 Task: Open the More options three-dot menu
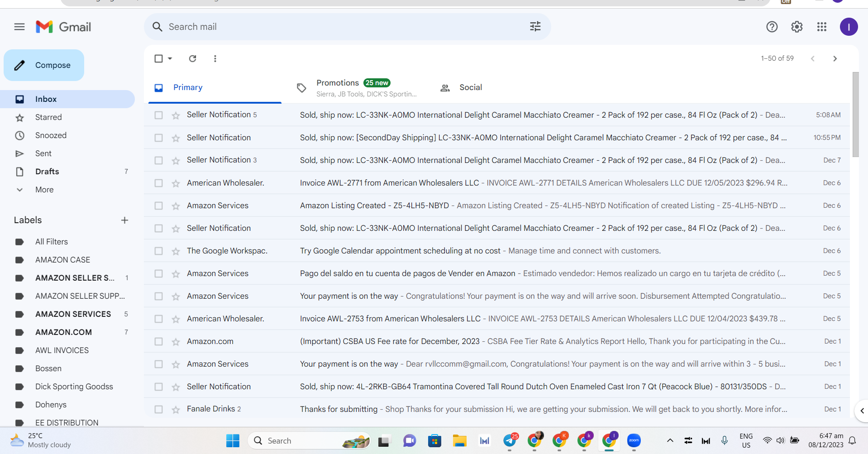215,58
